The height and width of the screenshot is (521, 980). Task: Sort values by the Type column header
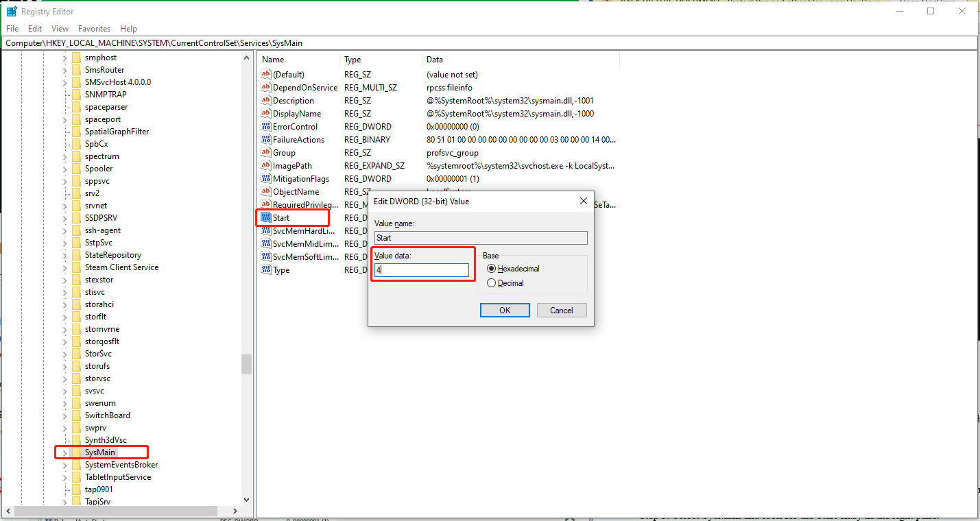tap(381, 60)
